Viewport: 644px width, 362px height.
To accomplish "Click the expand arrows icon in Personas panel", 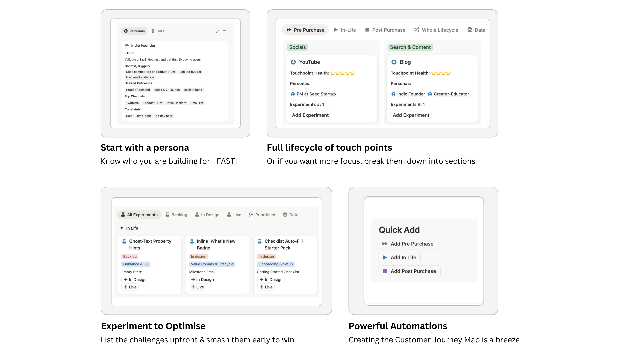I will point(217,31).
